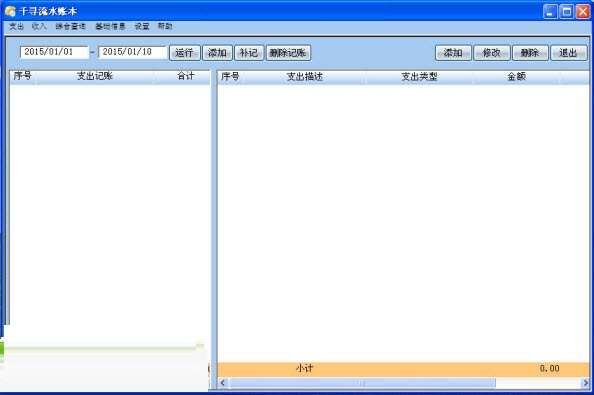Click the horizontal scrollbar thumb under 小计
The width and height of the screenshot is (594, 395).
tap(362, 383)
